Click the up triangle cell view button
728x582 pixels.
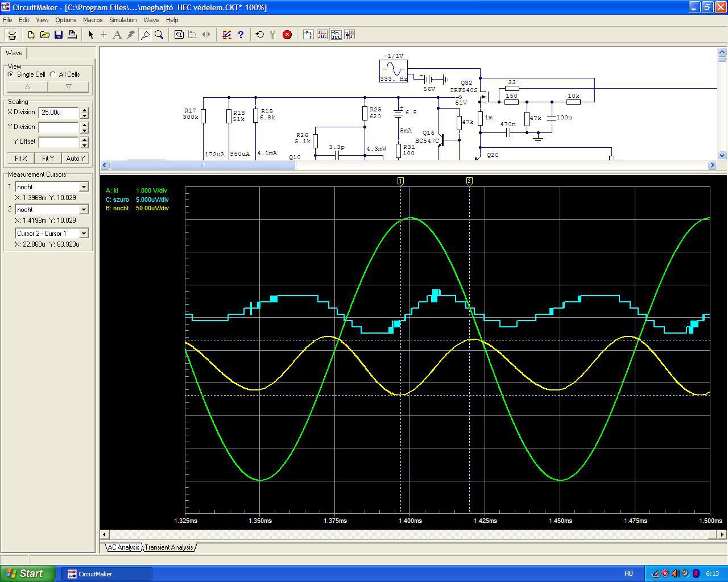pyautogui.click(x=27, y=87)
